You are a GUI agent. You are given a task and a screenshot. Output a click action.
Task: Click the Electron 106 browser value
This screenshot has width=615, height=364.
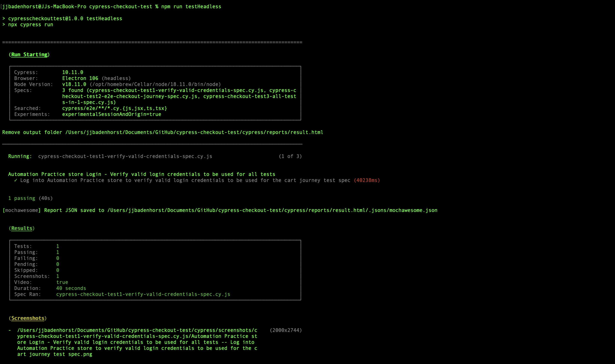(x=80, y=78)
